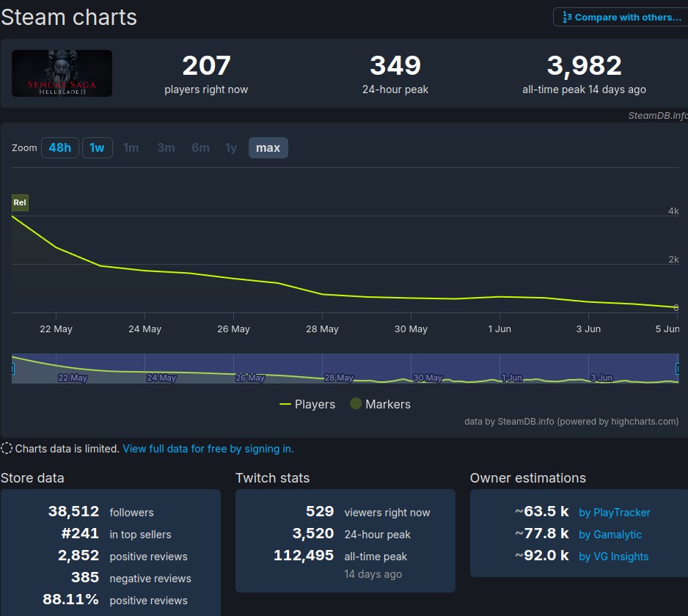Click the 24 May label in the navigator strip
This screenshot has height=616, width=688.
pos(161,378)
